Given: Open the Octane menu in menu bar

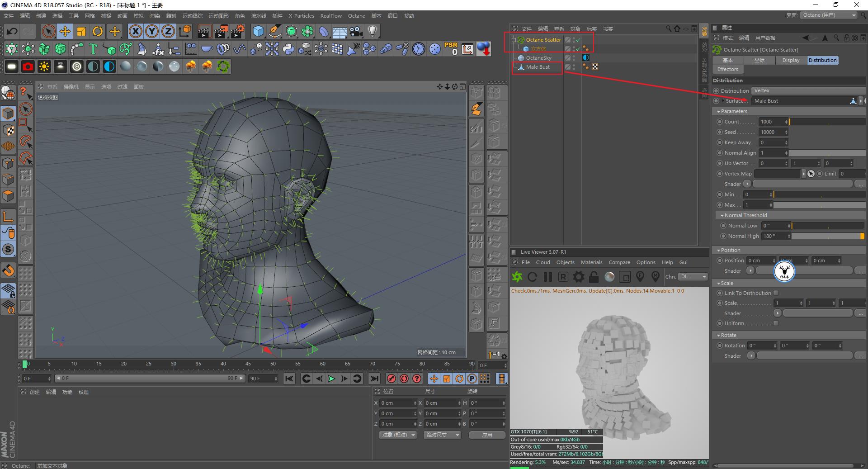Looking at the screenshot, I should (356, 16).
